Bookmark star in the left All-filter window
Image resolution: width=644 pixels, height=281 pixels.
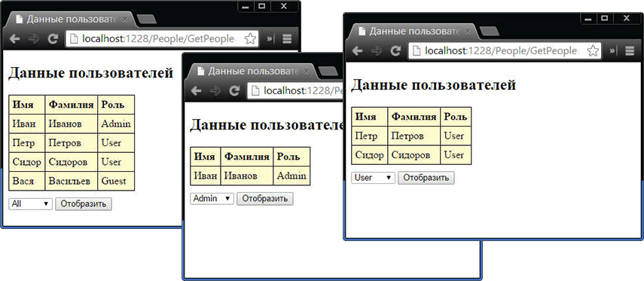tap(250, 39)
